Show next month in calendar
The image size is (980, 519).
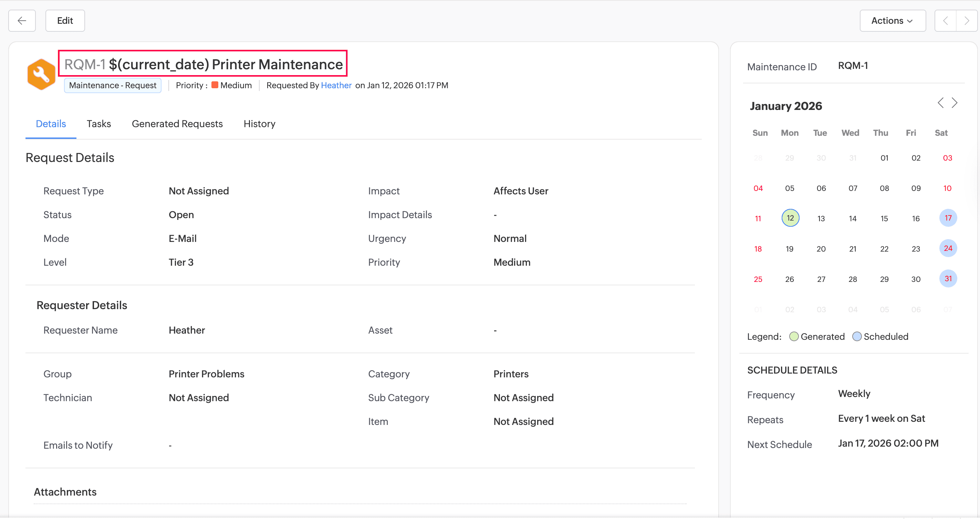[955, 103]
